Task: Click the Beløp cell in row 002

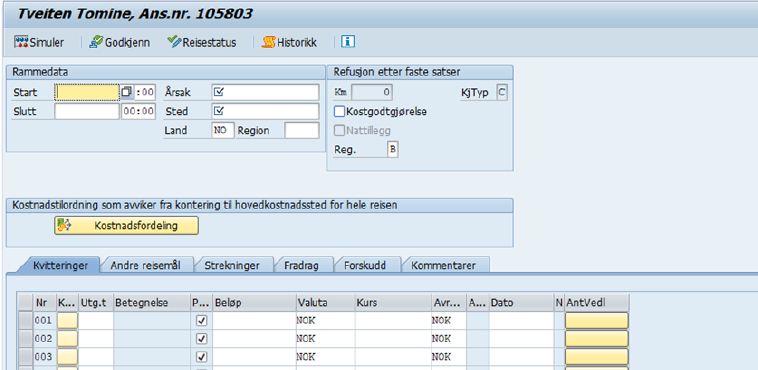Action: (x=254, y=339)
